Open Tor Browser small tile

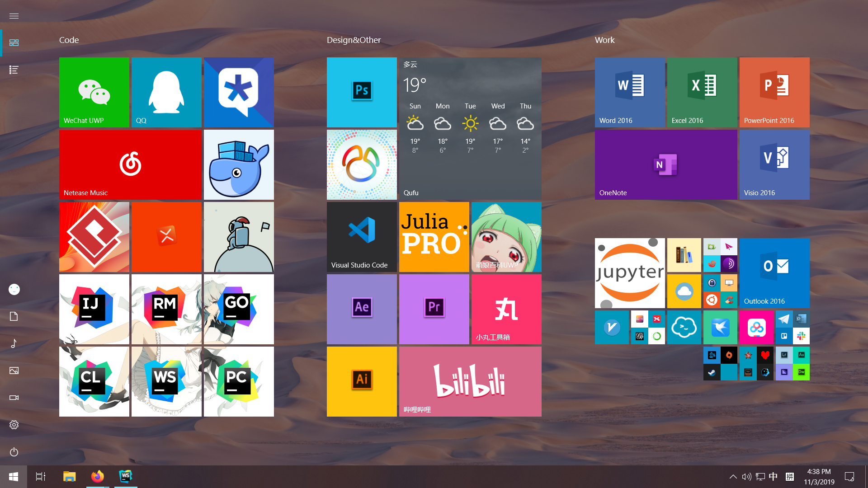pos(729,264)
